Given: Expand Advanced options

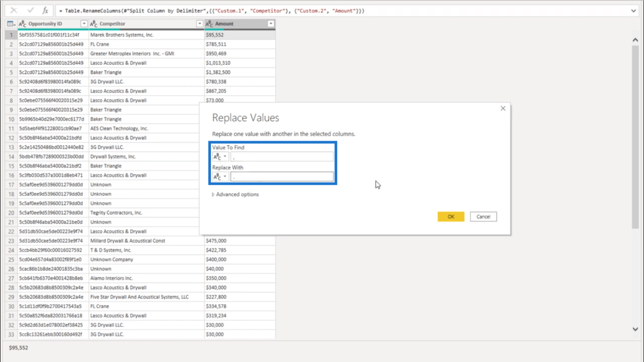Looking at the screenshot, I should pos(235,194).
